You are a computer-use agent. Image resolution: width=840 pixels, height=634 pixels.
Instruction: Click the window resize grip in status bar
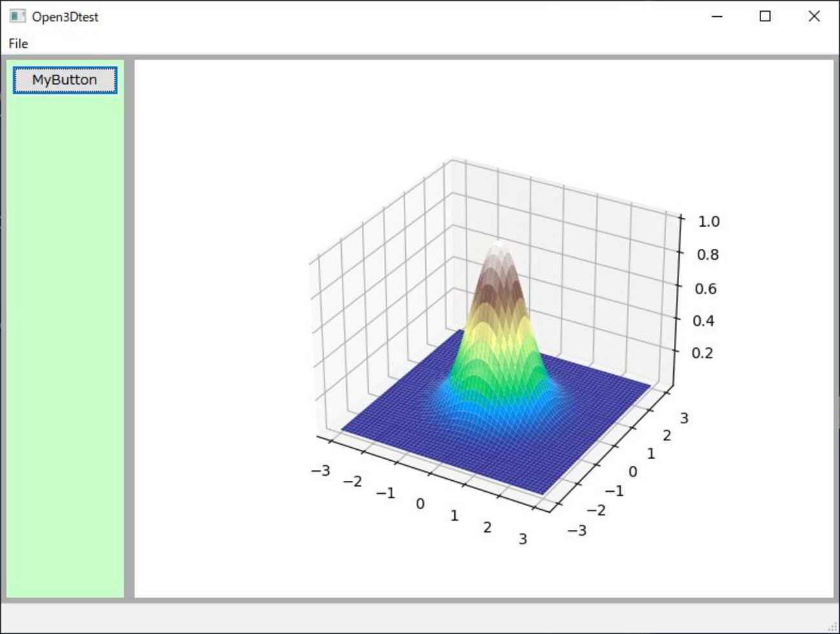pos(833,627)
